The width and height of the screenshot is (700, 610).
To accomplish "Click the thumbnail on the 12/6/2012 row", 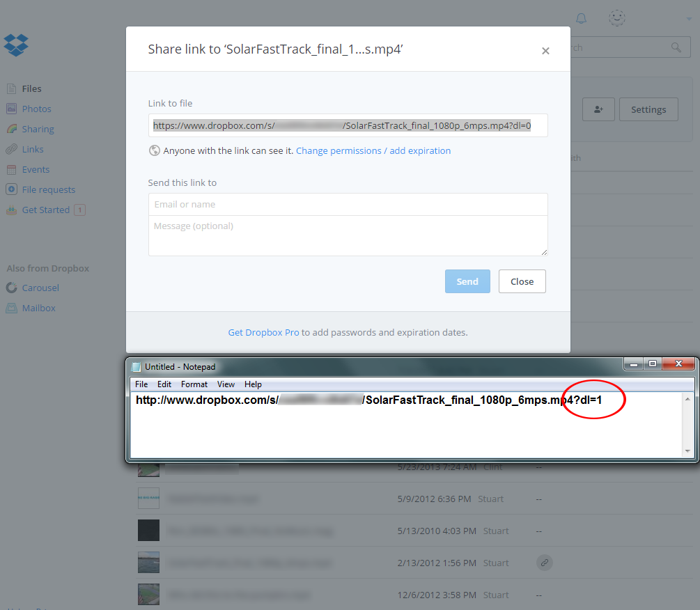I will coord(148,595).
